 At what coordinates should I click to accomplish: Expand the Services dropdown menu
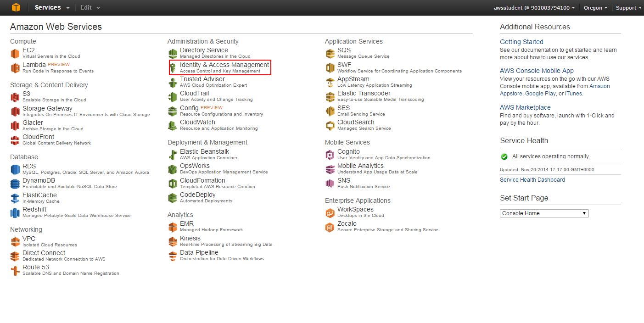(x=52, y=7)
